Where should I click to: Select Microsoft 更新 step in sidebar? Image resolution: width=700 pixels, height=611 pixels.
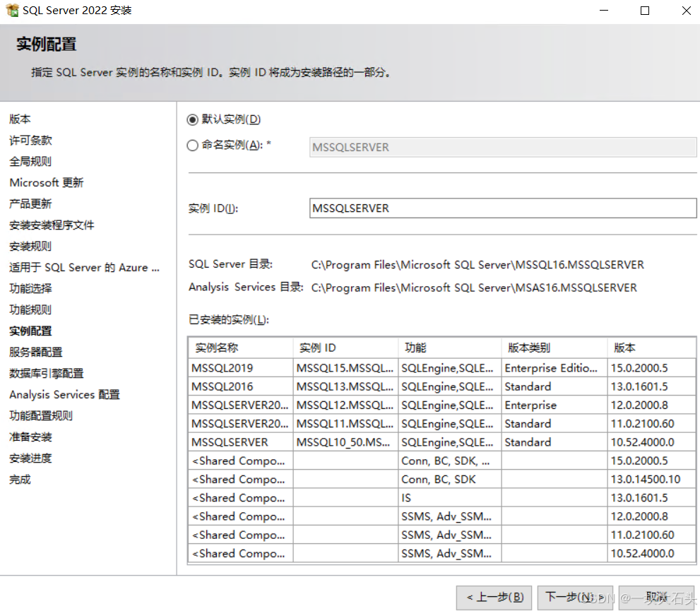point(47,182)
